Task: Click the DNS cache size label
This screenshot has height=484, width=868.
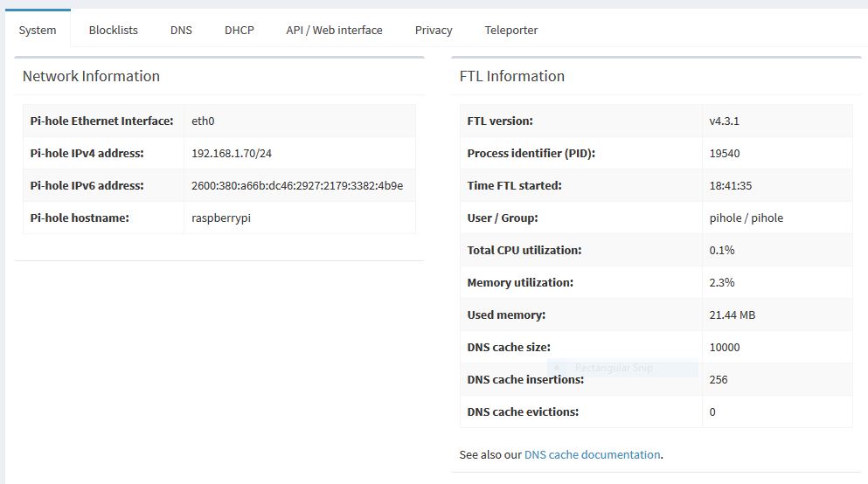Action: [509, 348]
